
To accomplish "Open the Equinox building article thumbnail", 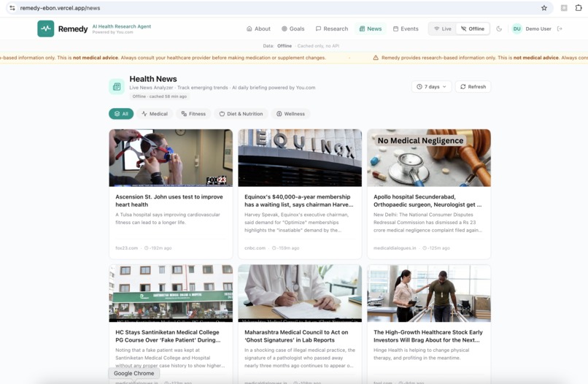I will [300, 158].
